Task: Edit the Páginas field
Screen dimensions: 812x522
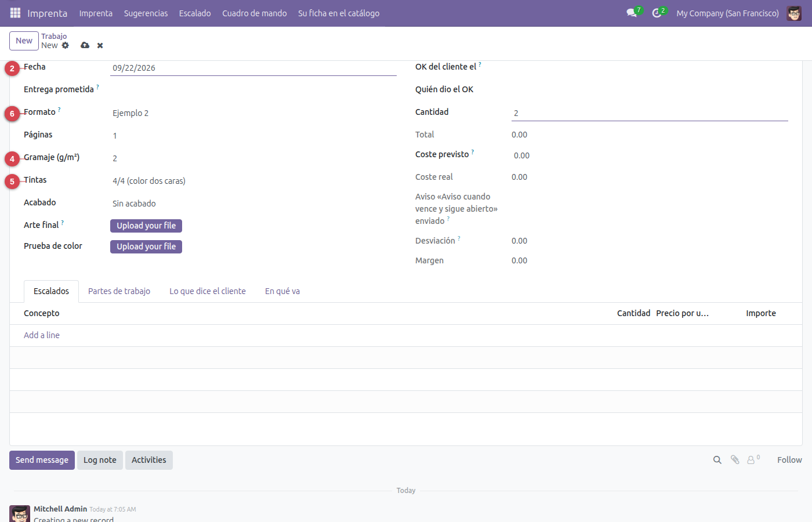Action: (253, 136)
